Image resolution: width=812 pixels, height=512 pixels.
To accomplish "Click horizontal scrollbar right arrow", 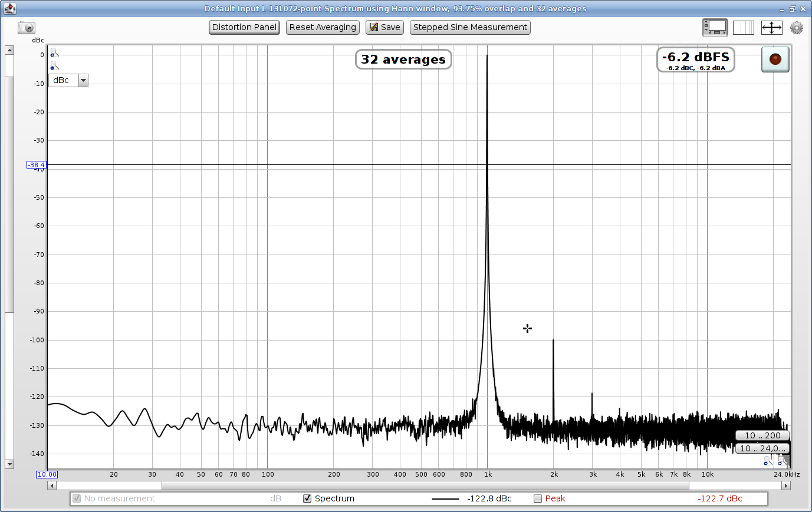I will pyautogui.click(x=786, y=485).
